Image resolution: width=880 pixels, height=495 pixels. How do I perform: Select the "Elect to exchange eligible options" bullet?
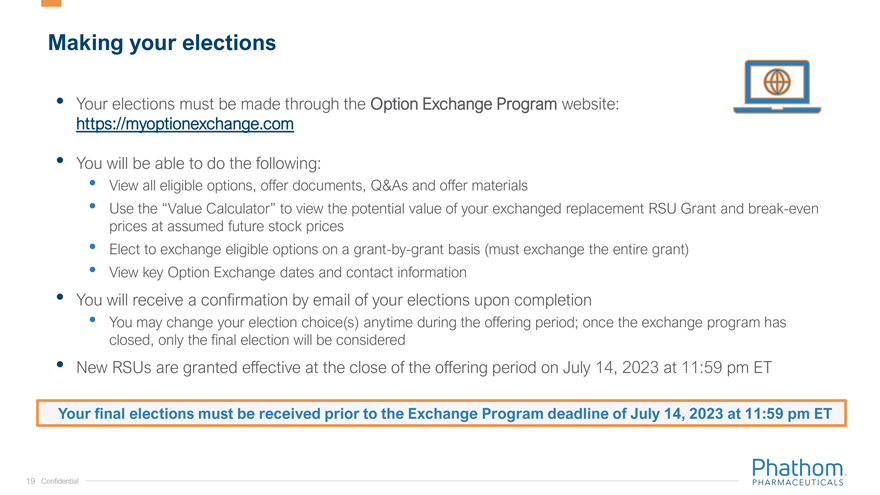point(398,249)
